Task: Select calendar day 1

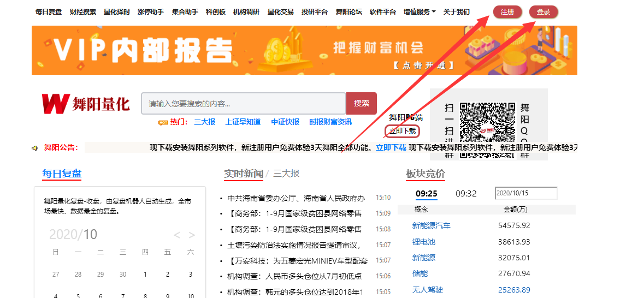Action: point(145,275)
